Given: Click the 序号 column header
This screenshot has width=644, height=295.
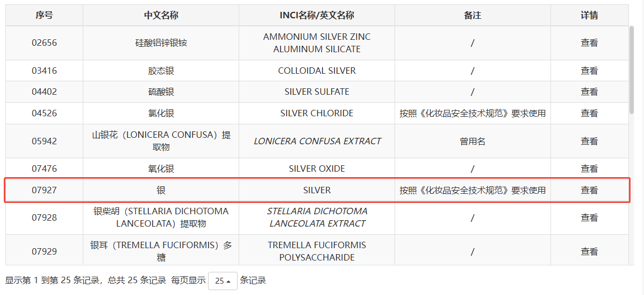Looking at the screenshot, I should coord(44,16).
